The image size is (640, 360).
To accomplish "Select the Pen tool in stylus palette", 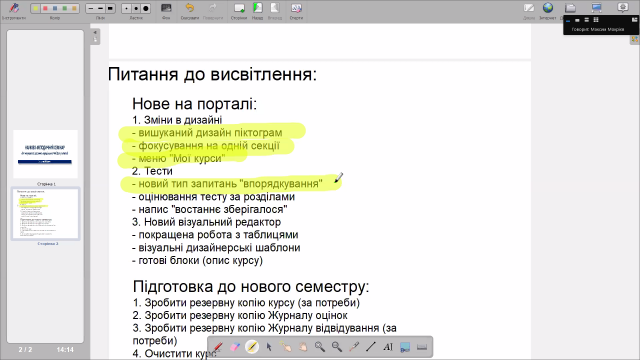I will tap(218, 347).
